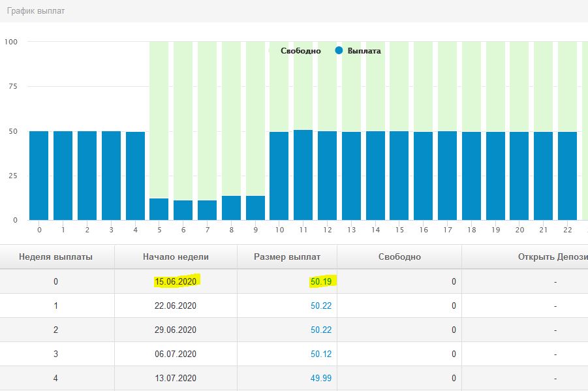
Task: Click the 13.07.2020 start date cell
Action: 176,378
